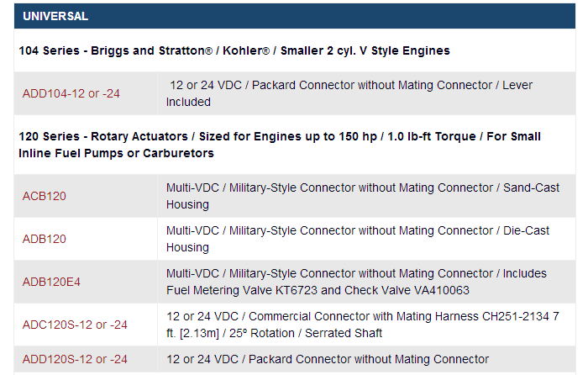The width and height of the screenshot is (588, 375).
Task: Open the ADD120S-12 or -24 link
Action: click(75, 359)
